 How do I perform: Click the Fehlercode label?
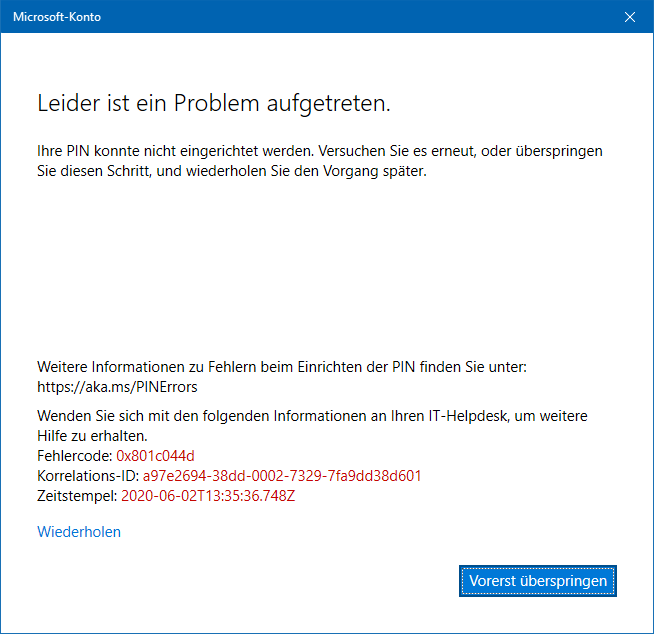tap(75, 456)
